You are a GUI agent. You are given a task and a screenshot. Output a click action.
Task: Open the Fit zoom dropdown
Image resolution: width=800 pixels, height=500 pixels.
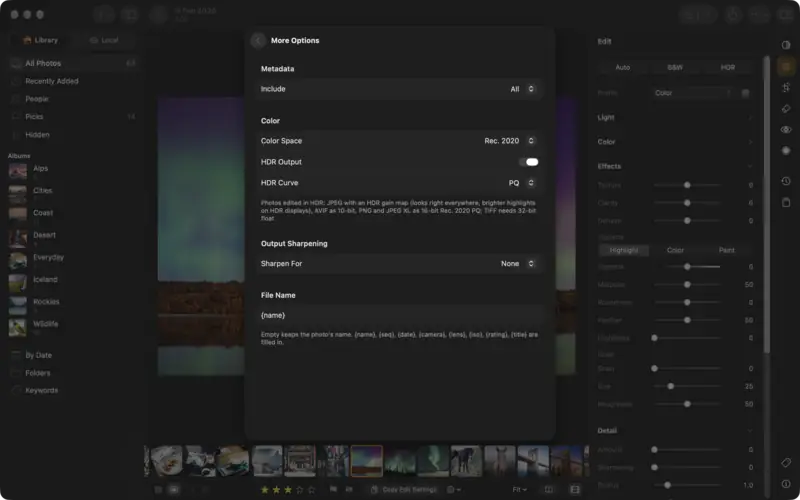click(x=519, y=490)
